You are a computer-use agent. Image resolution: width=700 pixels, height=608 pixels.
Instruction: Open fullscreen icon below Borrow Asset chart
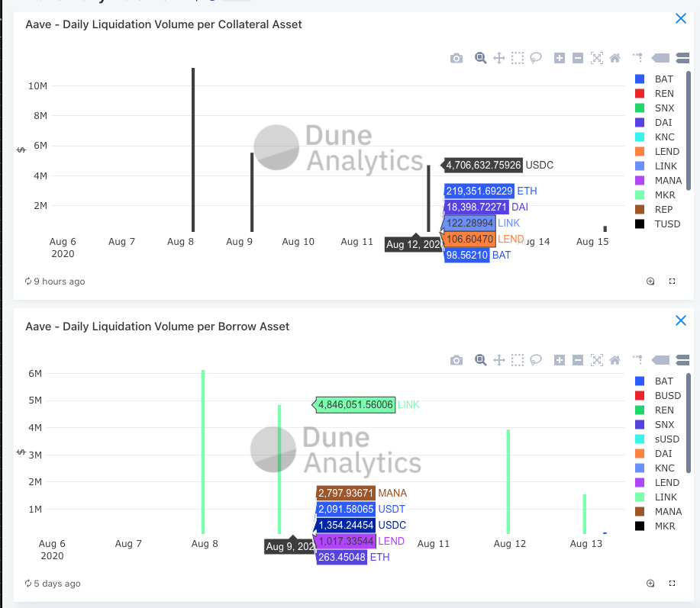672,583
